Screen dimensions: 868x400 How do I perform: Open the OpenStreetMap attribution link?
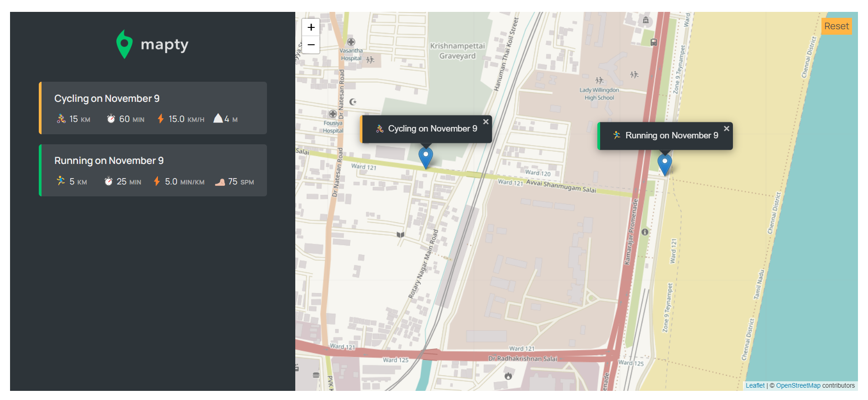click(x=798, y=385)
